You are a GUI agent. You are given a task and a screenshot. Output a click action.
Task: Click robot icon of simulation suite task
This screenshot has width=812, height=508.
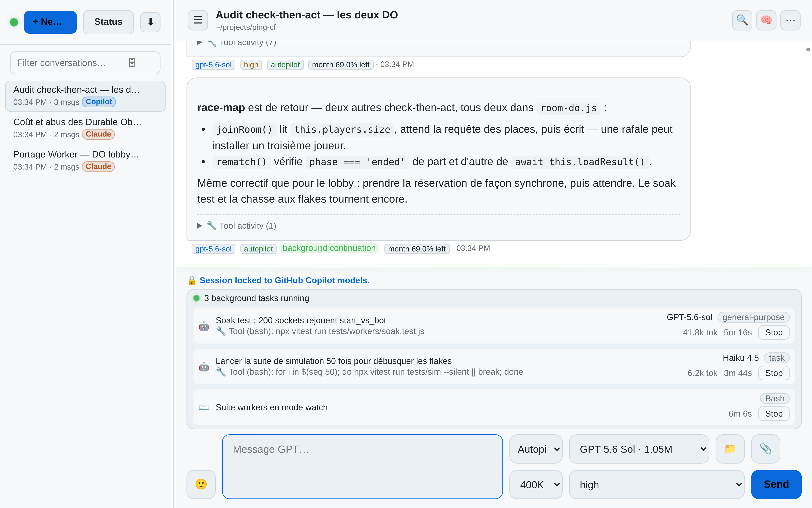click(x=204, y=367)
